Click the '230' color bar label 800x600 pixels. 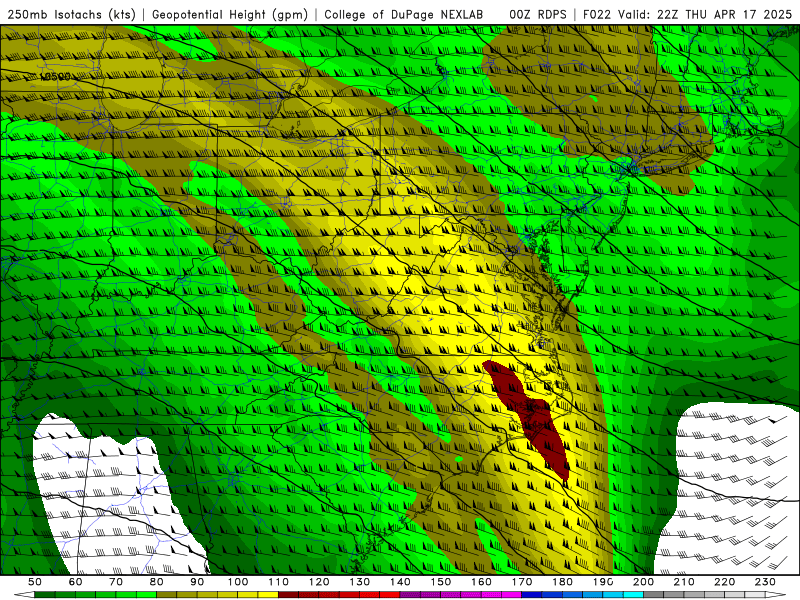765,582
